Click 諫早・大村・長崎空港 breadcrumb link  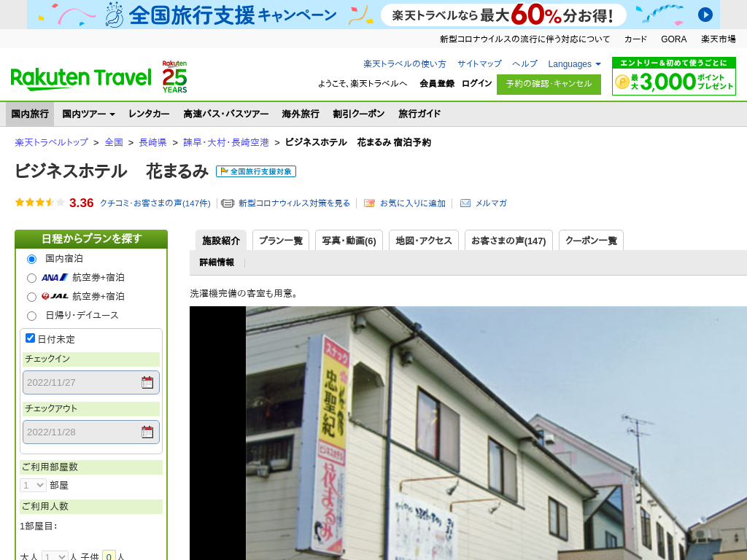[x=226, y=142]
